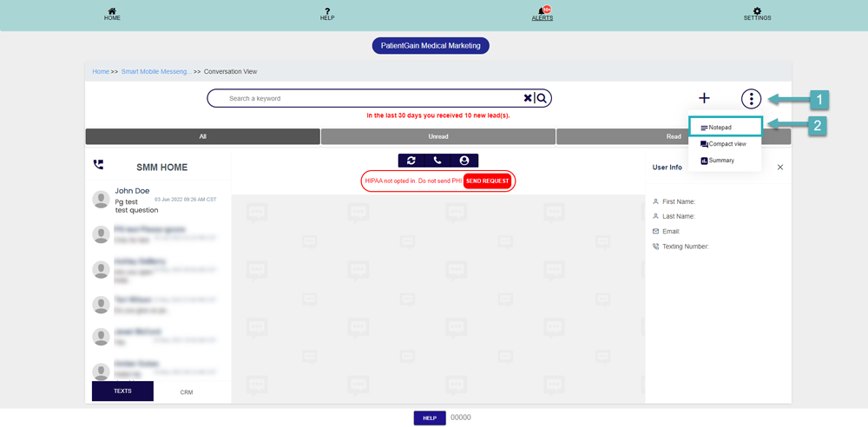Click the user profile icon in toolbar
Screen dimensions: 868x427
coord(464,161)
